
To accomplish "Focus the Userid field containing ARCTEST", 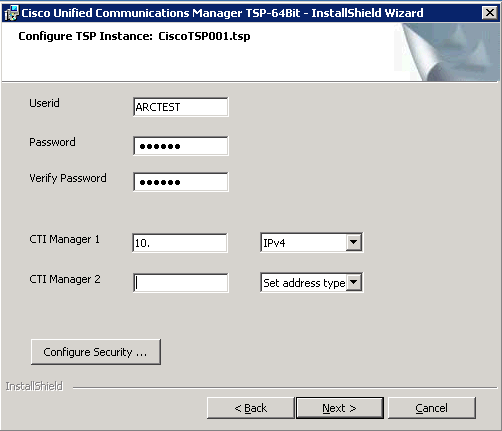I will click(181, 107).
